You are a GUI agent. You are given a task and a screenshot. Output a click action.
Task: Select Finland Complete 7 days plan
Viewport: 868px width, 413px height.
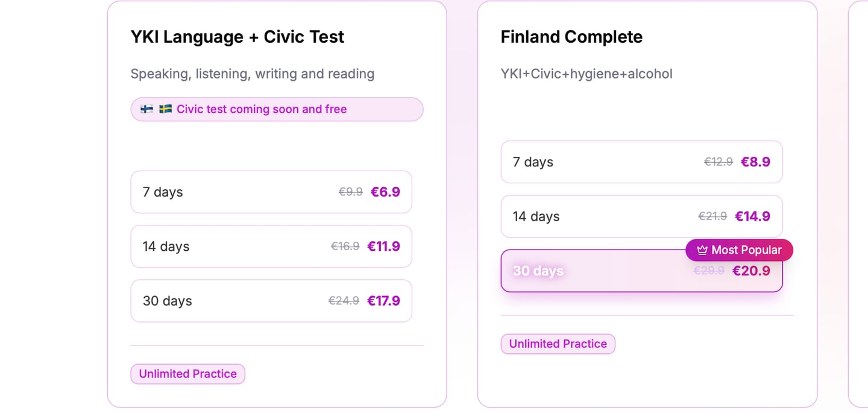[x=641, y=162]
